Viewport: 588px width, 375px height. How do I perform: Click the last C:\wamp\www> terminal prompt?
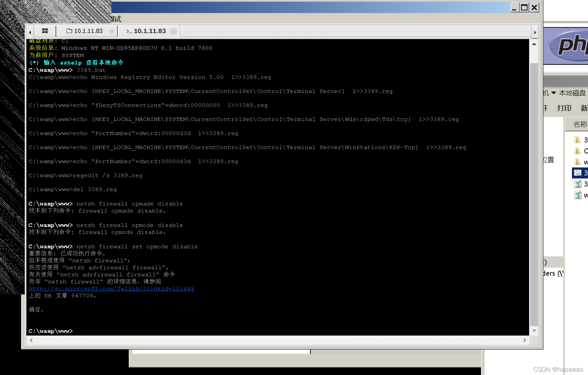pyautogui.click(x=51, y=331)
